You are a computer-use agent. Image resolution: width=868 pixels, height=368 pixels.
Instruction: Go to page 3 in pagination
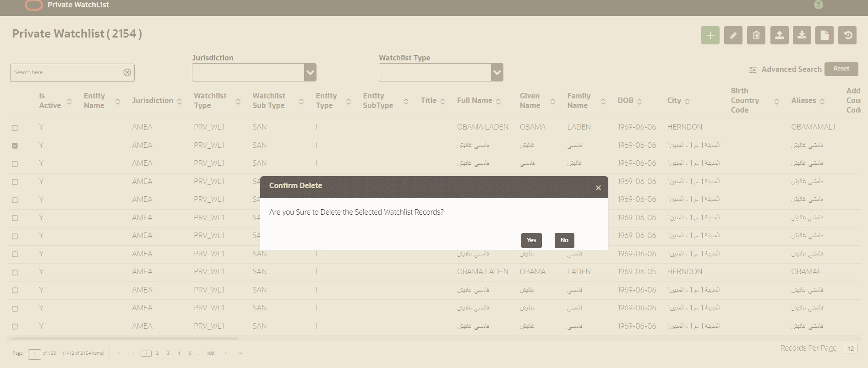click(168, 353)
